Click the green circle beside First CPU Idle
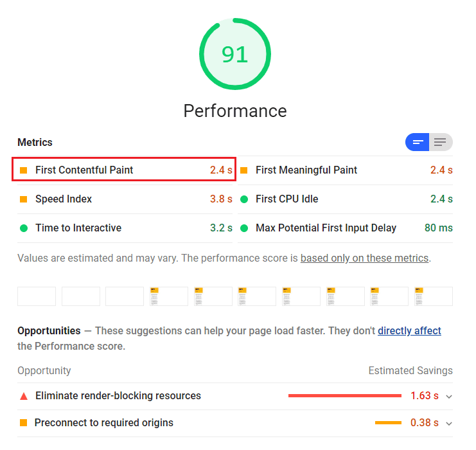Screen dimensions: 476x450 [244, 199]
